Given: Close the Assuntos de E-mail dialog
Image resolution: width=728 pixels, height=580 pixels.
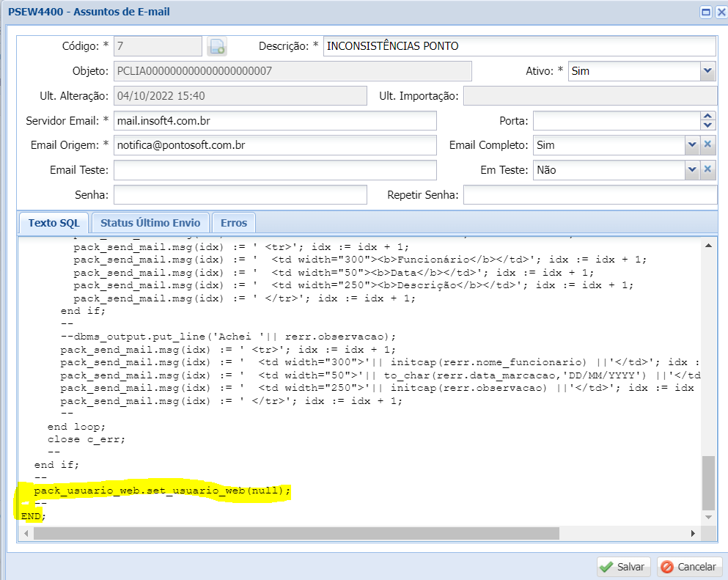Looking at the screenshot, I should click(722, 12).
